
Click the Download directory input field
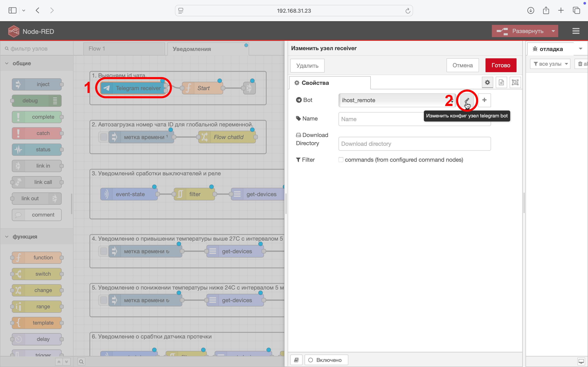pyautogui.click(x=414, y=144)
